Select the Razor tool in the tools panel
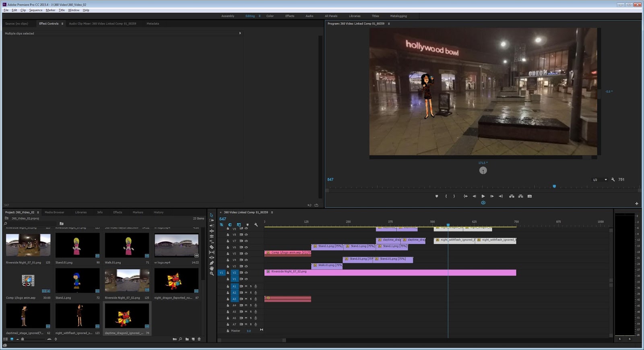 coord(212,247)
